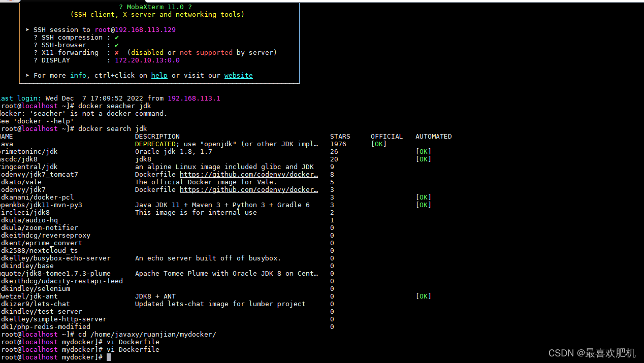Click the openkbs/jdk11-mvn-py3 image name

coord(41,205)
